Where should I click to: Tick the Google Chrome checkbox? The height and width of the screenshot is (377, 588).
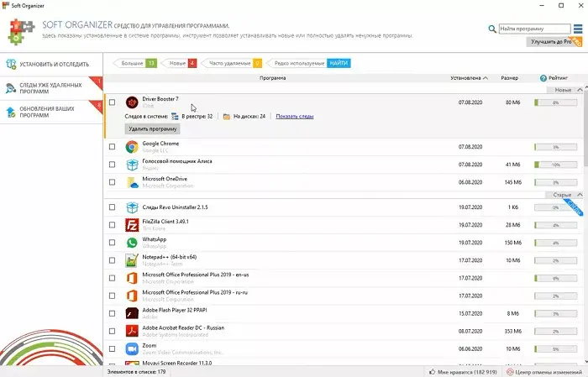click(113, 147)
